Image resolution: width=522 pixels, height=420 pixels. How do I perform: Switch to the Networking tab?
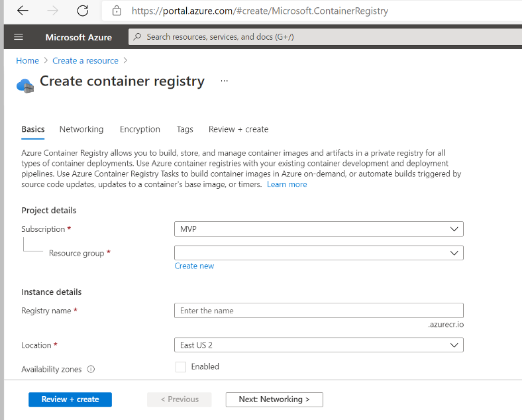coord(81,129)
